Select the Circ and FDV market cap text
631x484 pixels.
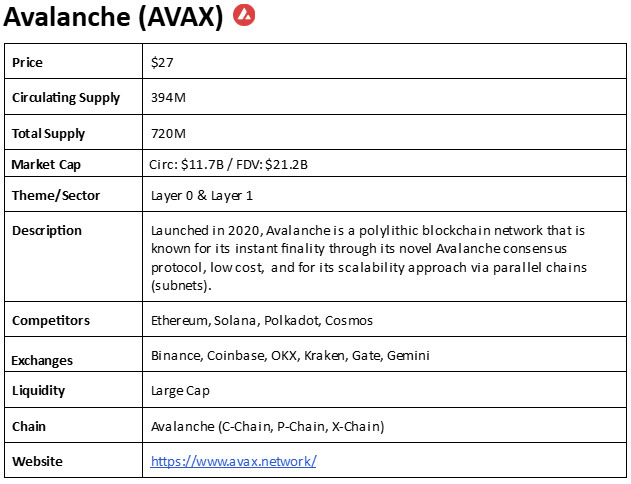(x=228, y=165)
